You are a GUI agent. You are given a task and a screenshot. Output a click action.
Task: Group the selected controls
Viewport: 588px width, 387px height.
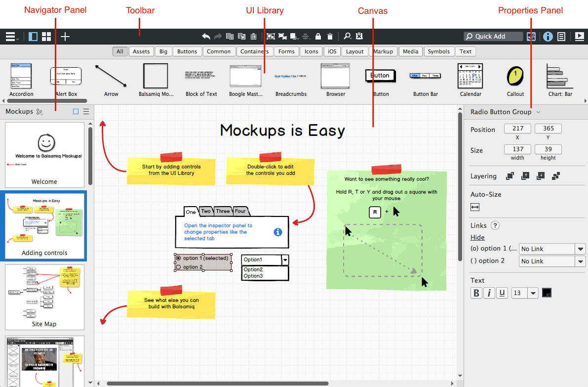[271, 36]
